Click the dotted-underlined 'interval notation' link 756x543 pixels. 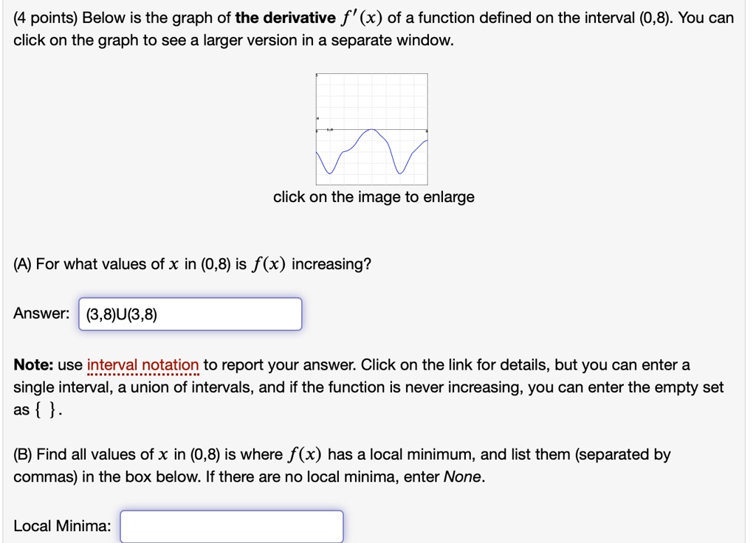click(142, 364)
